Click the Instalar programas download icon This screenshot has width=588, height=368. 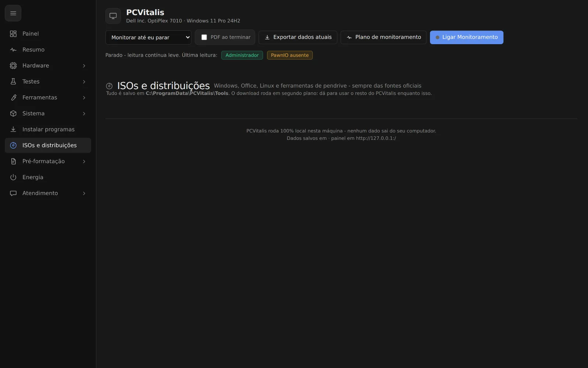[13, 130]
